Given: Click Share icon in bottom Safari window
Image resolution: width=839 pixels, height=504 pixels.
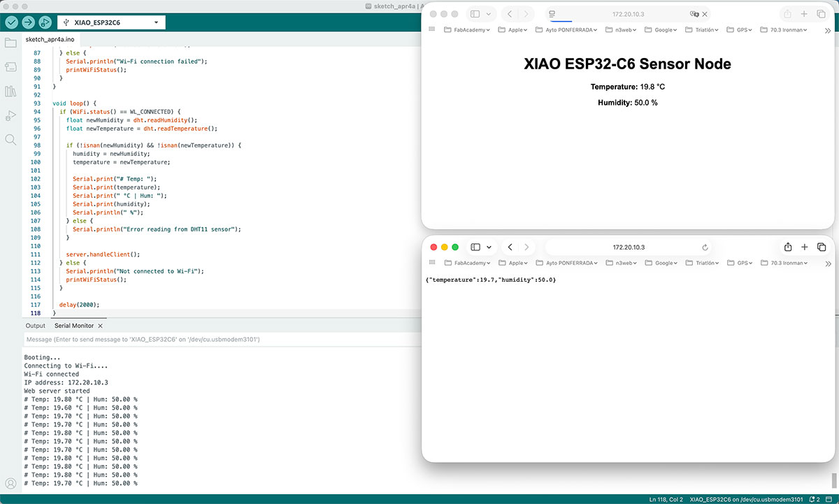Looking at the screenshot, I should click(x=787, y=247).
